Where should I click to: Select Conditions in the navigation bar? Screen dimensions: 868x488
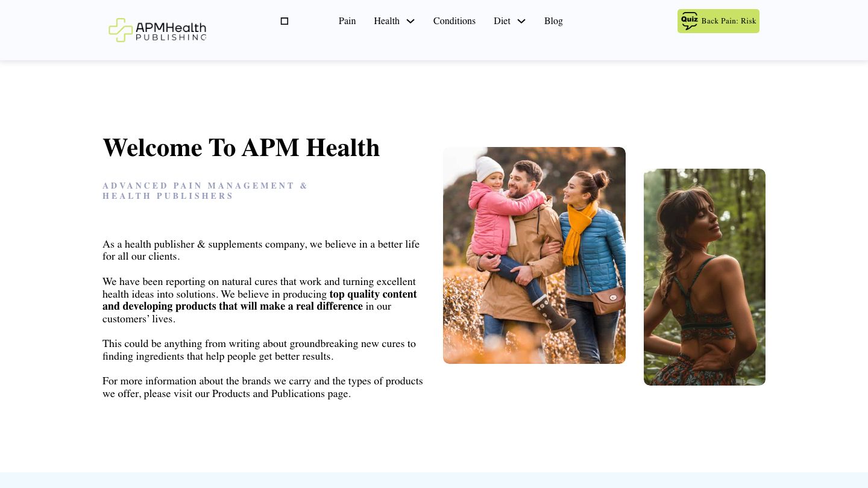454,21
